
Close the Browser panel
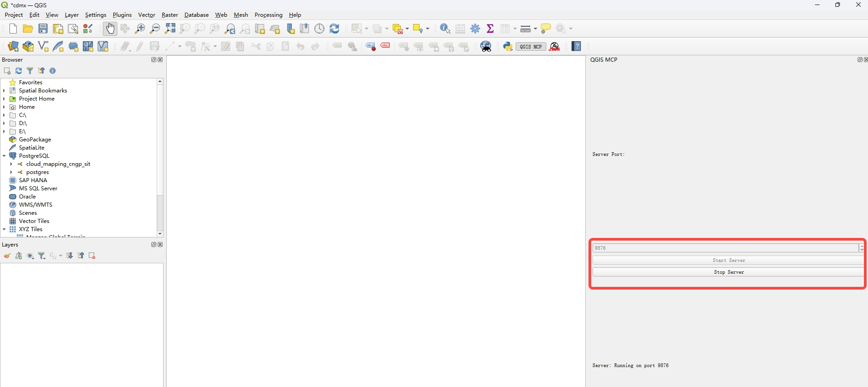click(x=160, y=60)
